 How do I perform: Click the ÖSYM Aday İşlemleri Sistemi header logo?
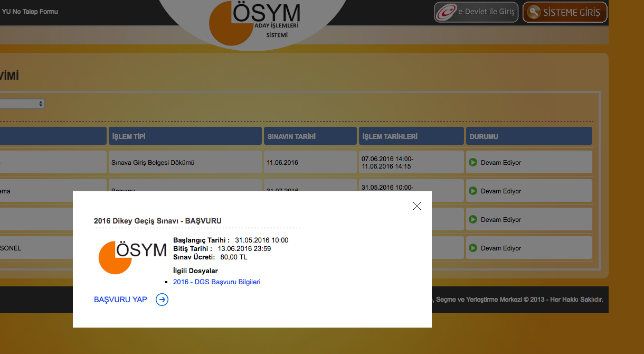pos(255,22)
